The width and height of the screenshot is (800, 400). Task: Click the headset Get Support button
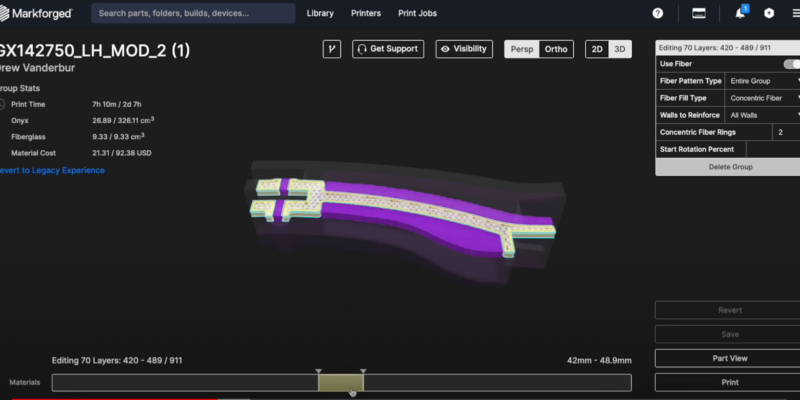pos(388,49)
